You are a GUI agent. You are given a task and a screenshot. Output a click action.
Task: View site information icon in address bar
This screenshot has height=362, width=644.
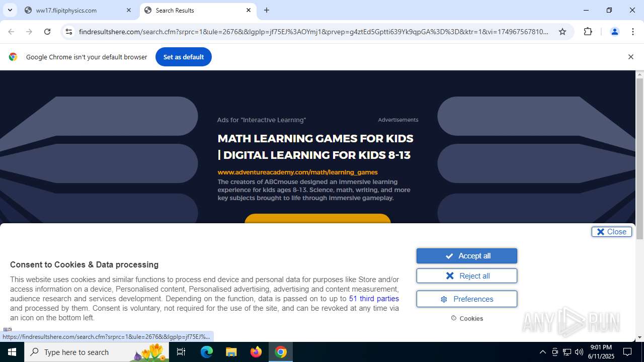(x=69, y=32)
